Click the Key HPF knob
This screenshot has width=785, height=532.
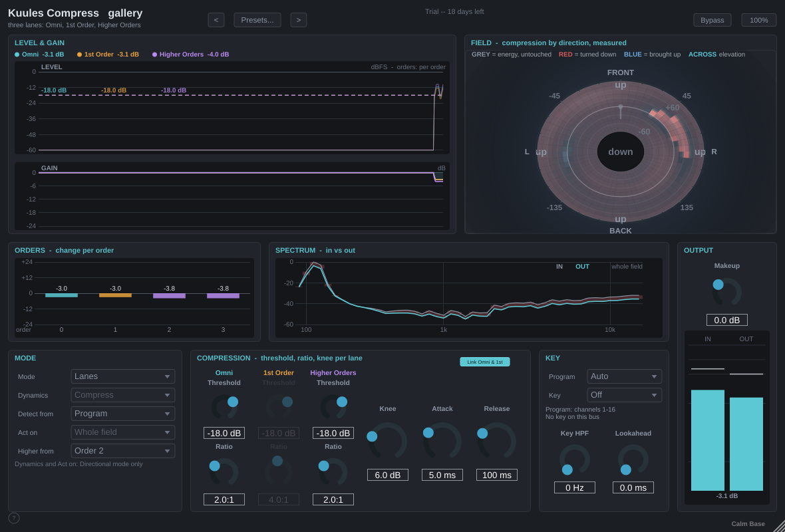574,460
